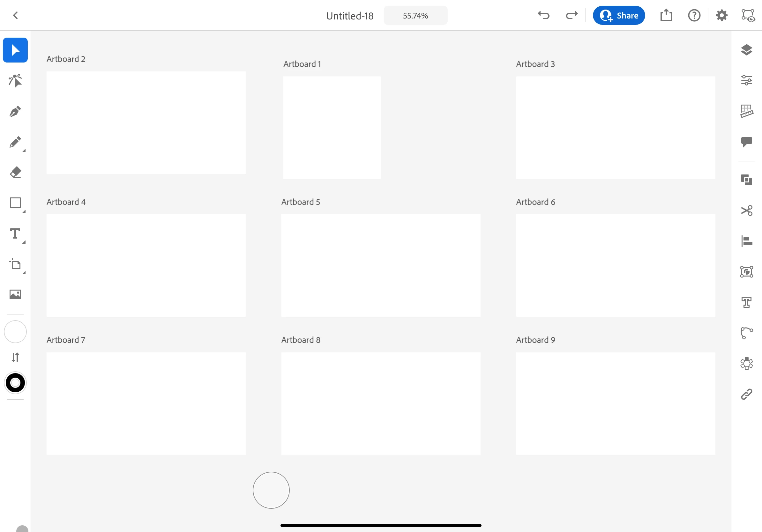
Task: Open the Align panel
Action: (746, 241)
